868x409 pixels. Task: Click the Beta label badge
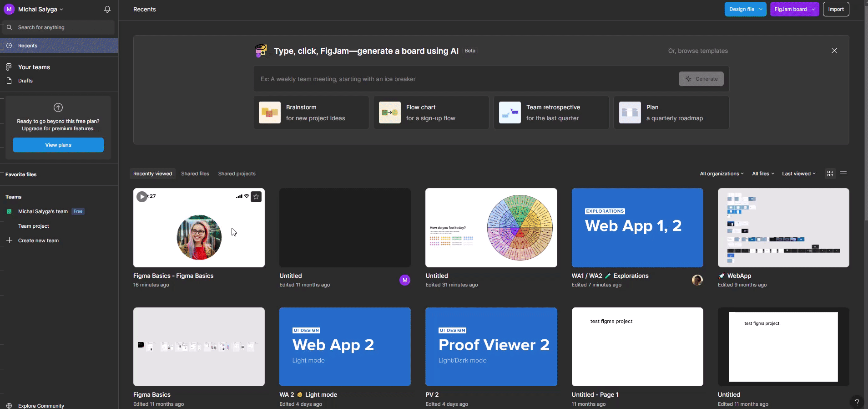(470, 51)
